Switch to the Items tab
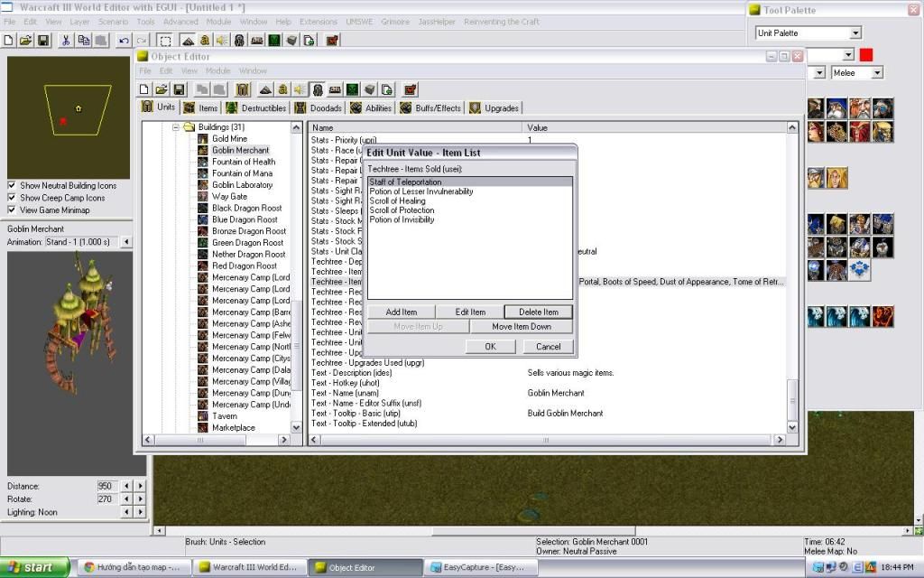This screenshot has height=578, width=924. (201, 108)
